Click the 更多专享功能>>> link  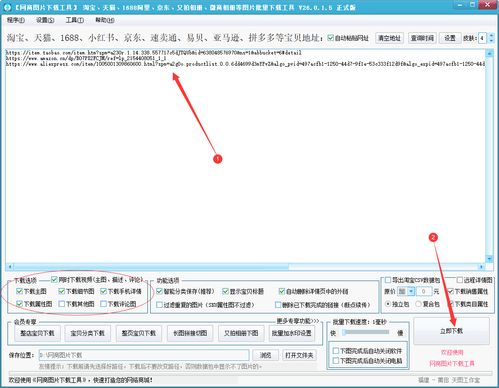pos(298,321)
